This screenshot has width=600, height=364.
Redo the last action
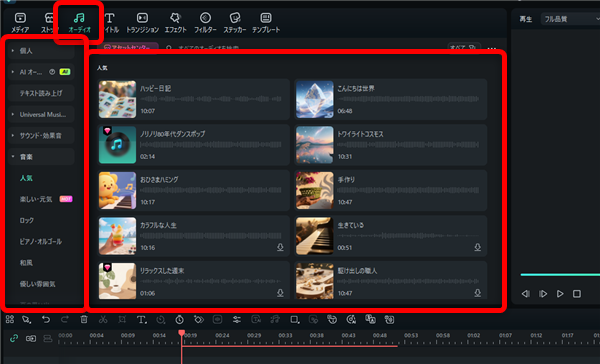point(65,319)
